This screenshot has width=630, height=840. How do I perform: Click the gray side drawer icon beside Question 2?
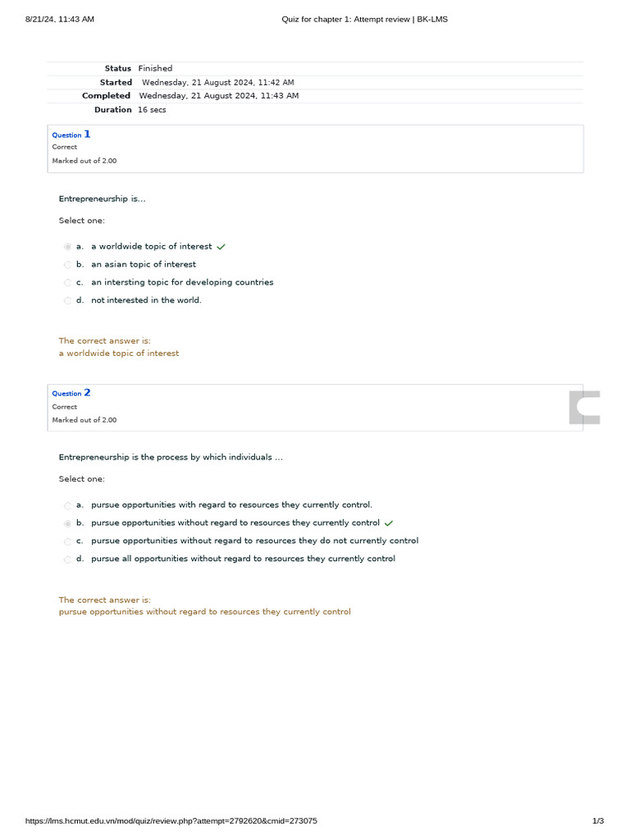click(x=585, y=408)
